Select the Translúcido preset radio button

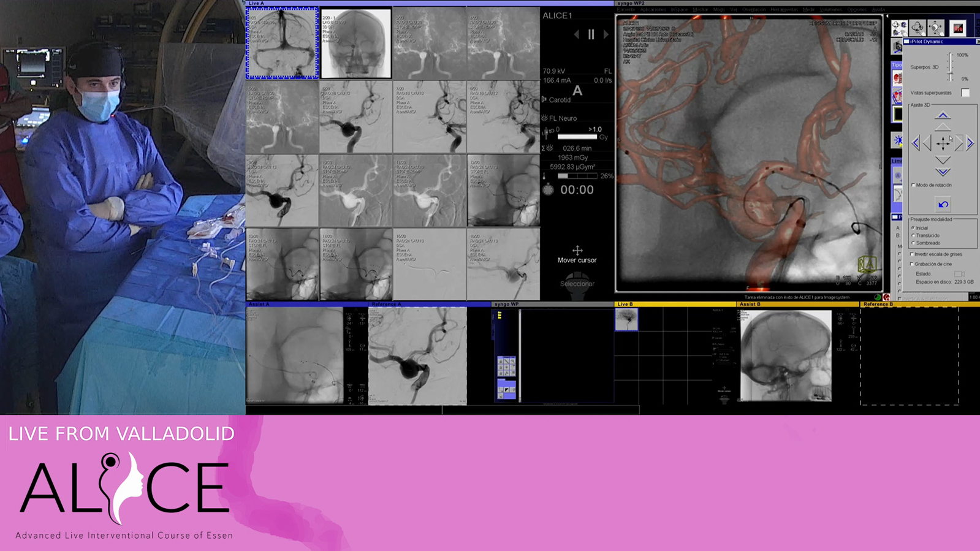[913, 235]
